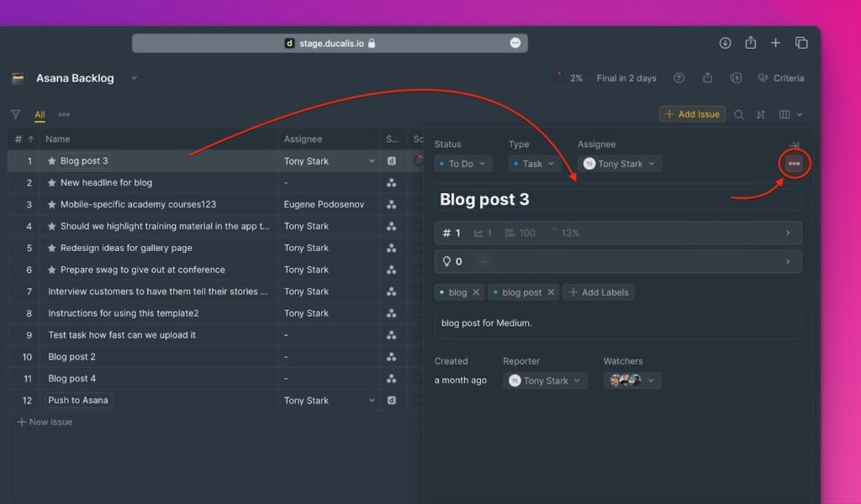Click the Criteria button
861x504 pixels.
pyautogui.click(x=781, y=78)
